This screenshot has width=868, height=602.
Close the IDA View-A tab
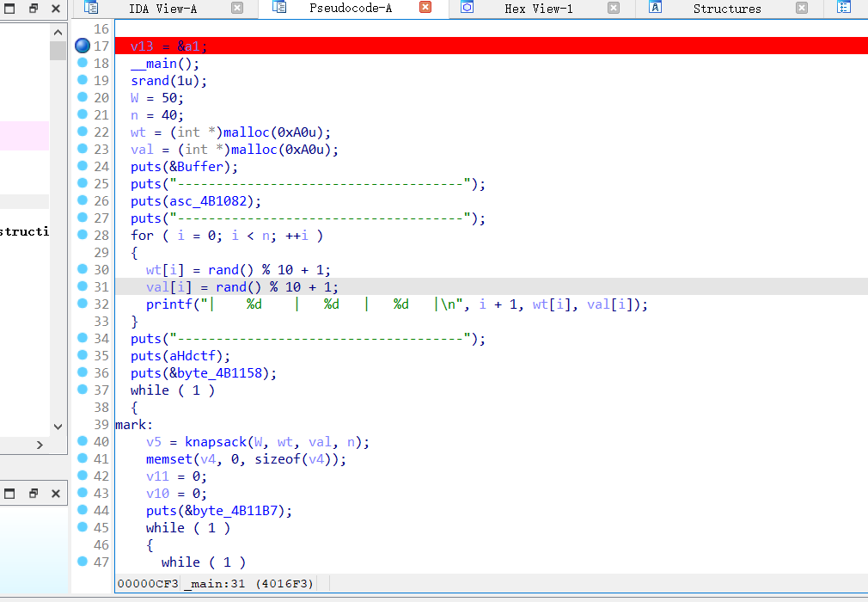click(x=237, y=8)
